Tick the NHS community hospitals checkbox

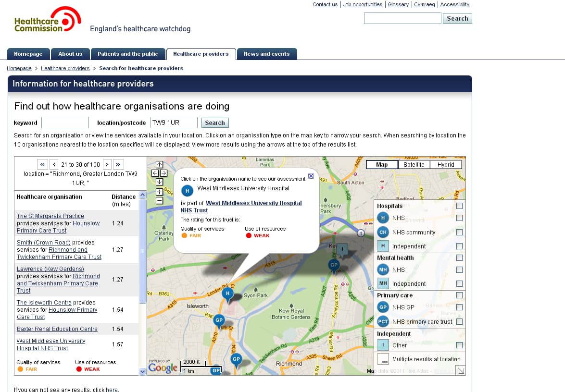(459, 232)
